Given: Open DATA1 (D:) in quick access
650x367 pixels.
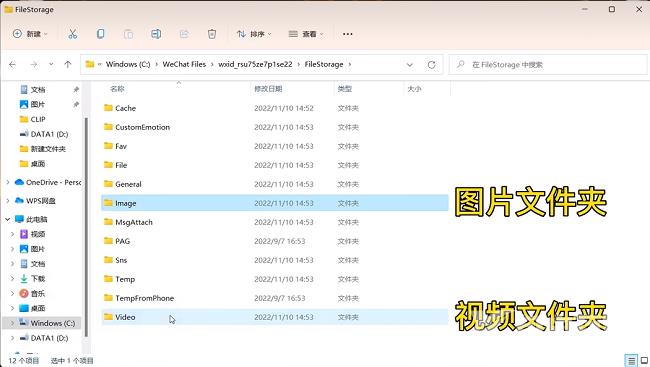Looking at the screenshot, I should click(x=49, y=134).
